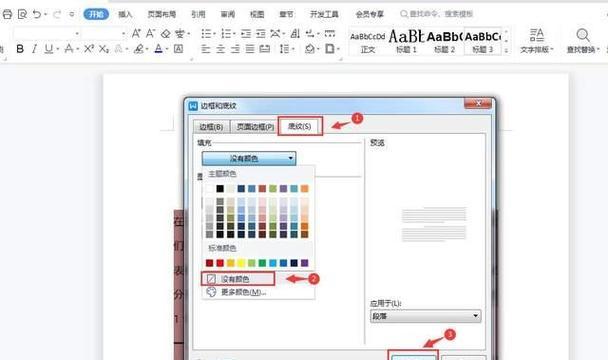
Task: Click the distributed alignment icon
Action: click(x=264, y=49)
